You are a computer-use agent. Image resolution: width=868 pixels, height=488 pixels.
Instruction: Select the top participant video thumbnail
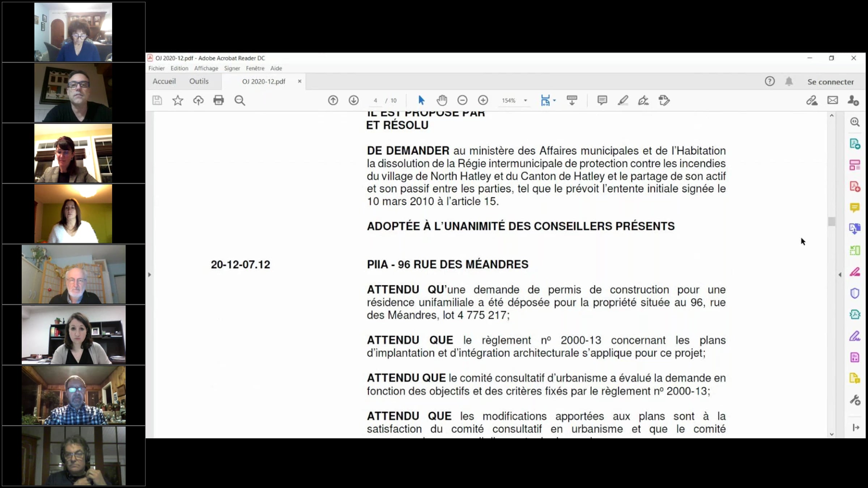(x=73, y=32)
